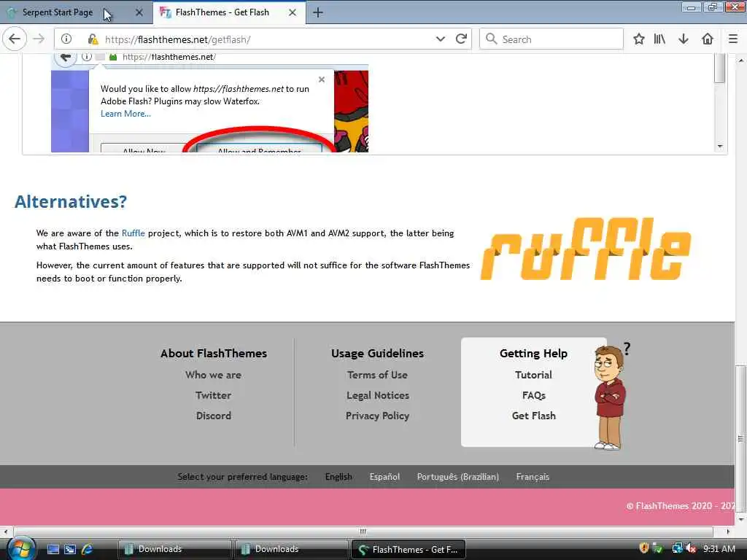Bookmark this page with the star icon
747x560 pixels.
(638, 39)
